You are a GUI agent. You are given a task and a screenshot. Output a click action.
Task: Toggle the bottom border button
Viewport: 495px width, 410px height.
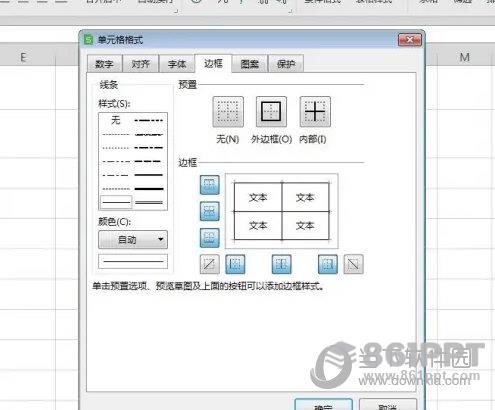coord(210,238)
